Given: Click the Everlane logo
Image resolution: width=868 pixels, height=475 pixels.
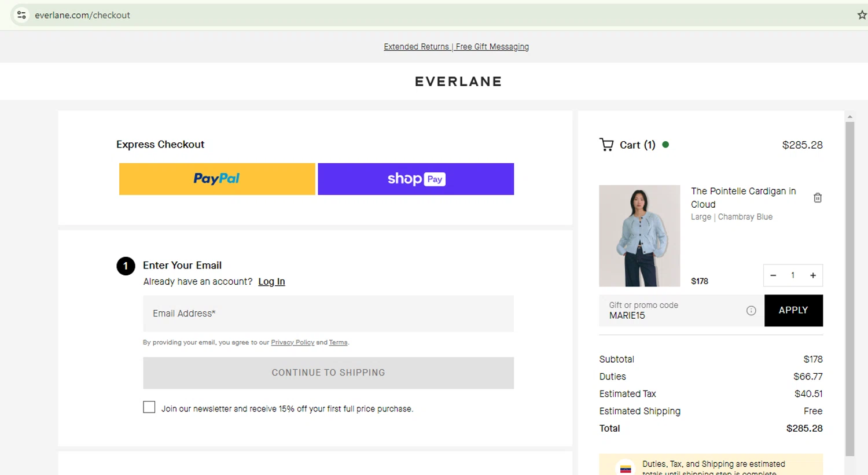Looking at the screenshot, I should coord(458,82).
